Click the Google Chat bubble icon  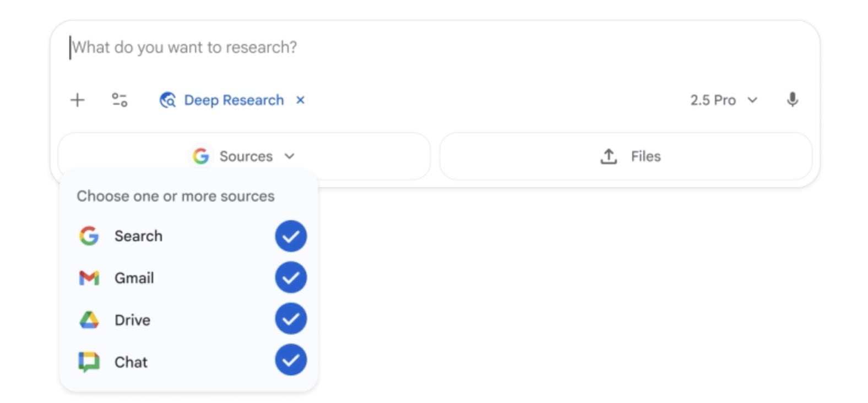coord(89,362)
